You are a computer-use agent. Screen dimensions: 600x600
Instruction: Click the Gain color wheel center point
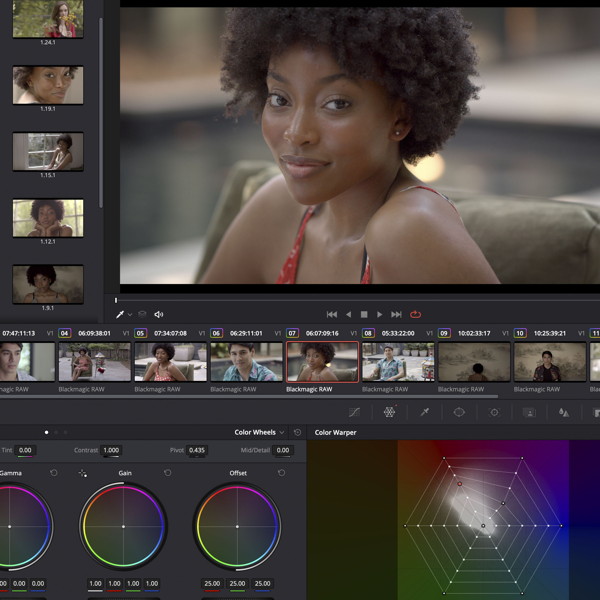[x=123, y=527]
